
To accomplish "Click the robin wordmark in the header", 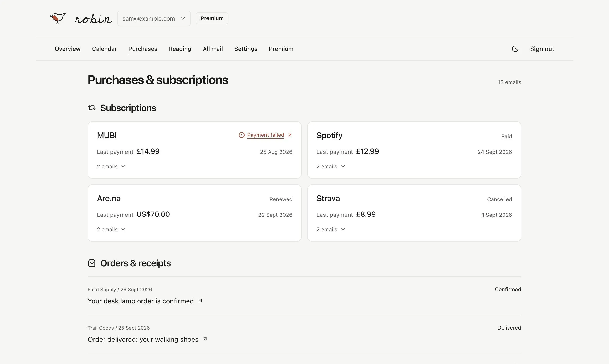I will tap(93, 19).
